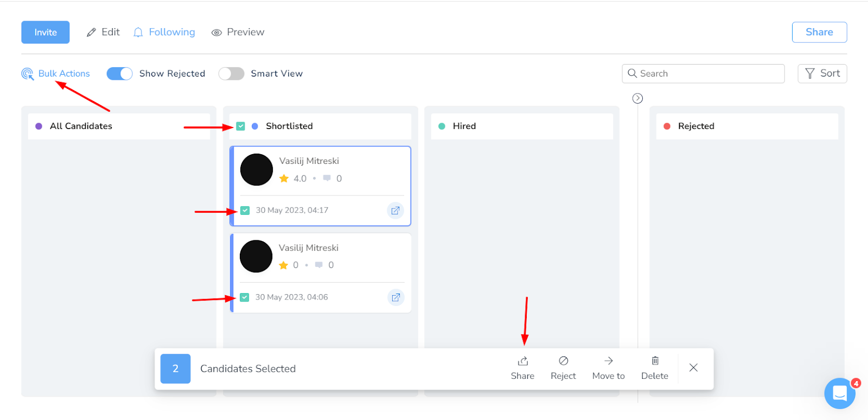The height and width of the screenshot is (420, 868).
Task: Open the Preview option
Action: [238, 33]
